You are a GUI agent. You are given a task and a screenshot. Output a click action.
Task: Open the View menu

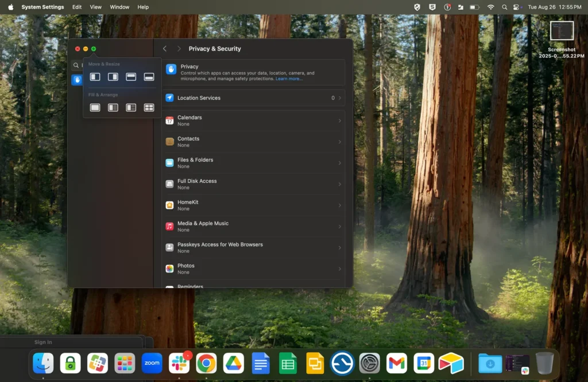[96, 7]
